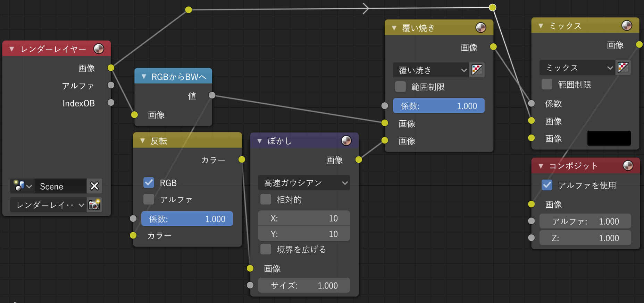Toggle 相対的 checkbox on ぼかし node
The image size is (644, 303).
[266, 199]
